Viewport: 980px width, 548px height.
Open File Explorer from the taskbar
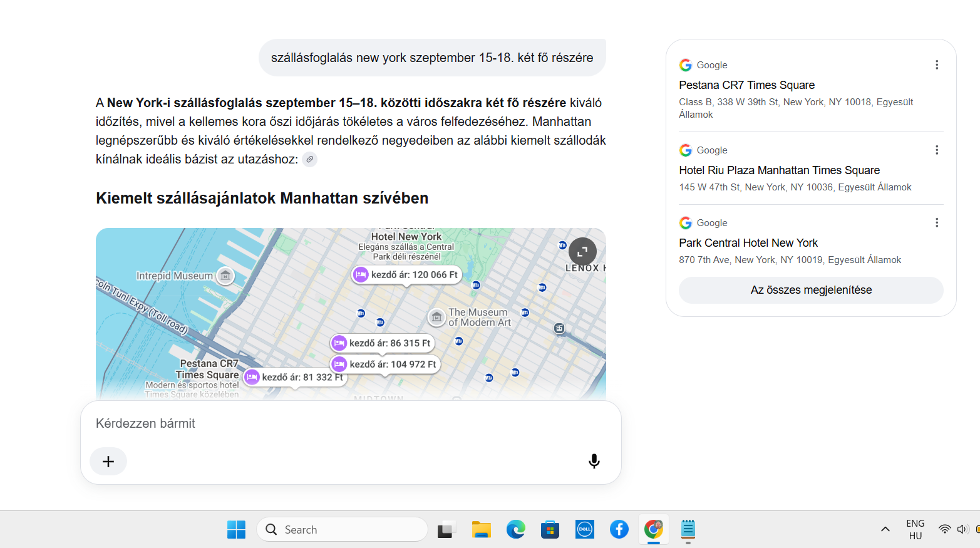tap(481, 530)
